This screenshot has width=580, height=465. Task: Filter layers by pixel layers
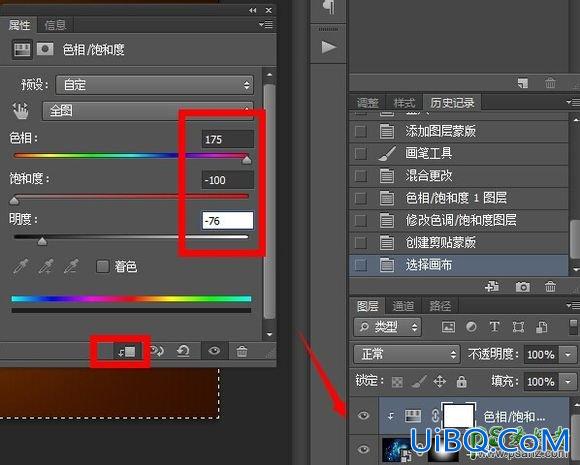[x=448, y=327]
